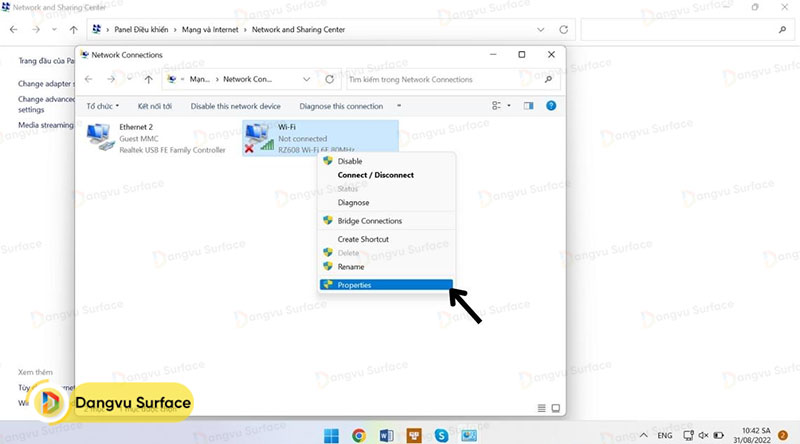This screenshot has width=800, height=444.
Task: Open the Tổ chức organize dropdown
Action: [x=103, y=106]
